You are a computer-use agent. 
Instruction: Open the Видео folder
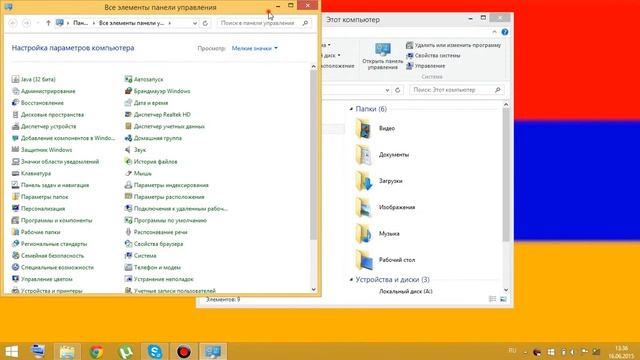[376, 128]
